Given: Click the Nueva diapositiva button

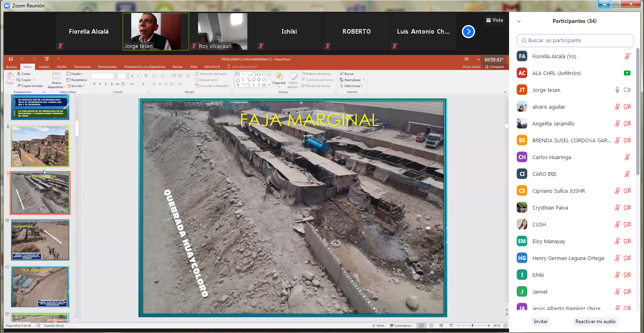Looking at the screenshot, I should pos(56,80).
